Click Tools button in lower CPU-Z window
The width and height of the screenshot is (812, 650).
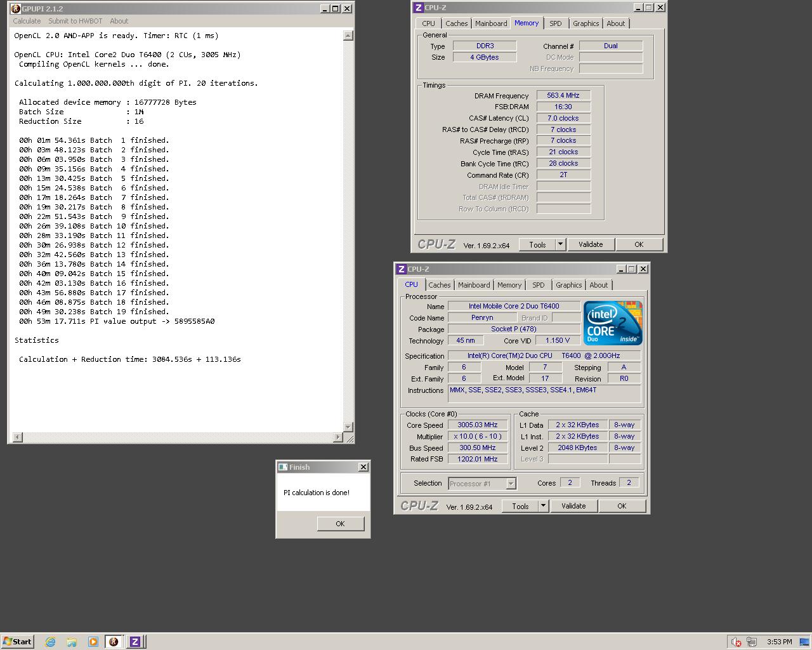point(520,506)
